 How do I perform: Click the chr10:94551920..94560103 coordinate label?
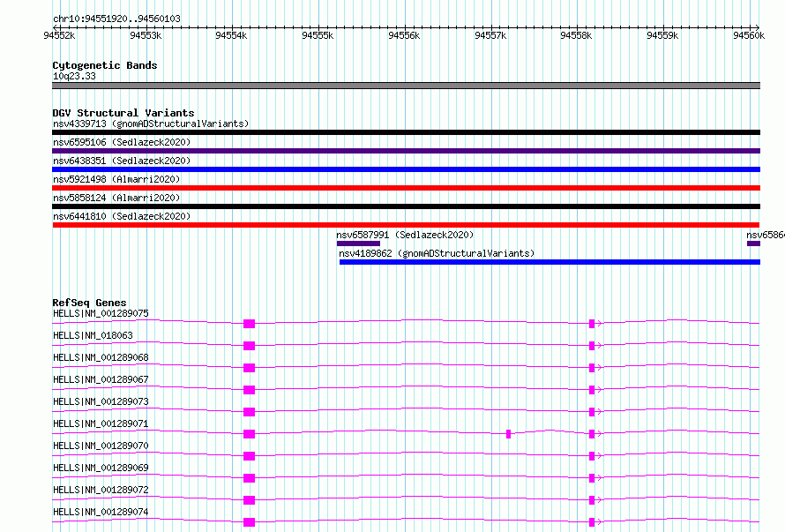[x=116, y=19]
